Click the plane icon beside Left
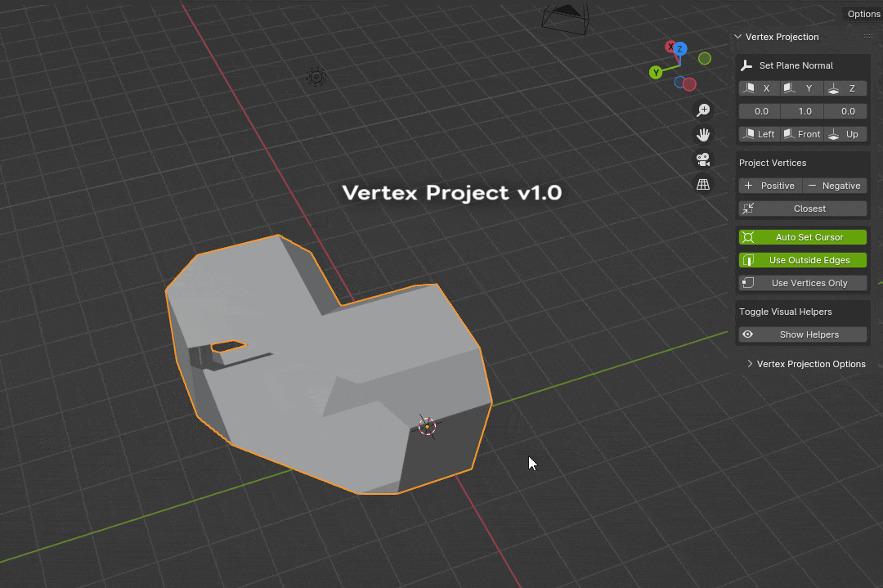Viewport: 883px width, 588px height. [x=748, y=133]
